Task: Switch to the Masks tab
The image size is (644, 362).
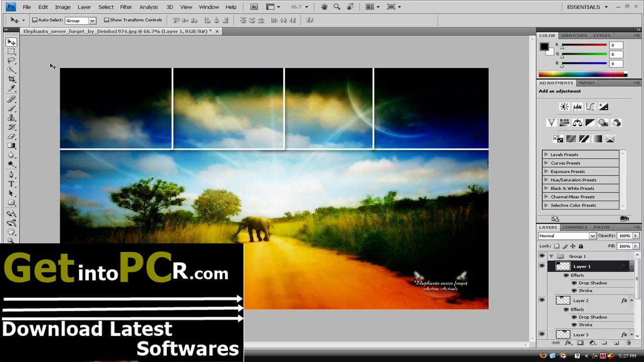Action: click(587, 83)
